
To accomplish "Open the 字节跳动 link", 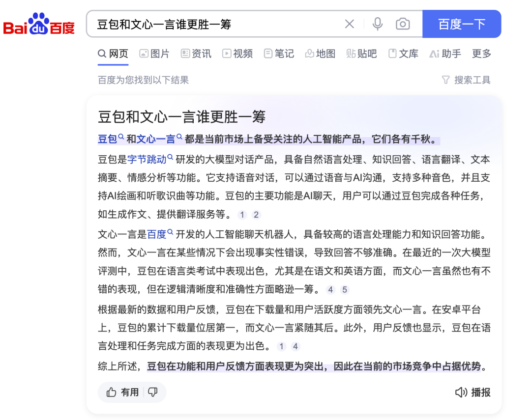I will 147,159.
